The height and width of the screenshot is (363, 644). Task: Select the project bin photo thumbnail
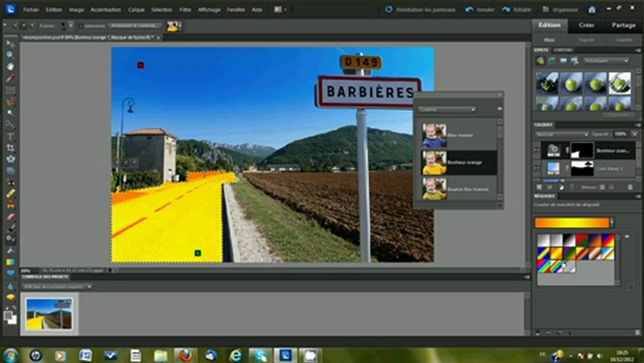(49, 314)
